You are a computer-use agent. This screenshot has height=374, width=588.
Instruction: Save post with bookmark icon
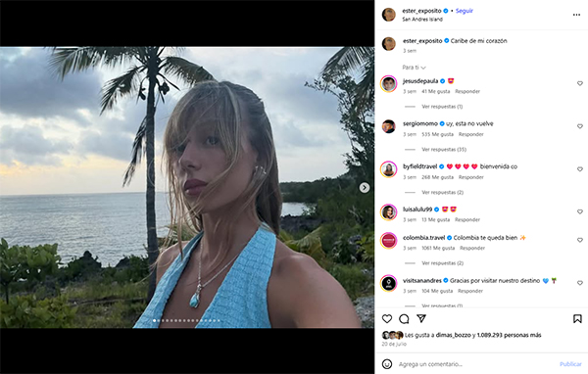(x=577, y=319)
